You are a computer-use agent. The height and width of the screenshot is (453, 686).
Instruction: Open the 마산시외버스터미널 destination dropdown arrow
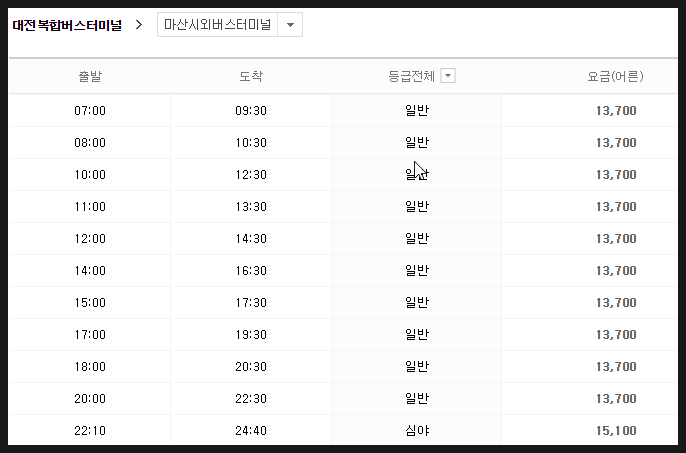[290, 25]
